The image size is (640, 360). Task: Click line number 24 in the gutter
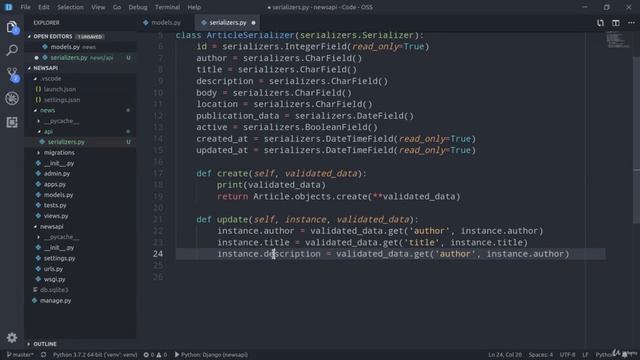158,254
